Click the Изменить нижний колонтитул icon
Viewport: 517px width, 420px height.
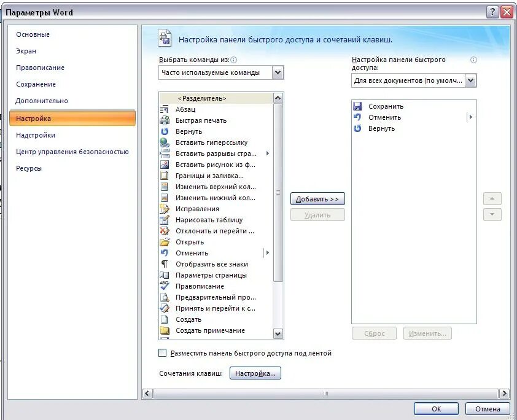tap(164, 198)
